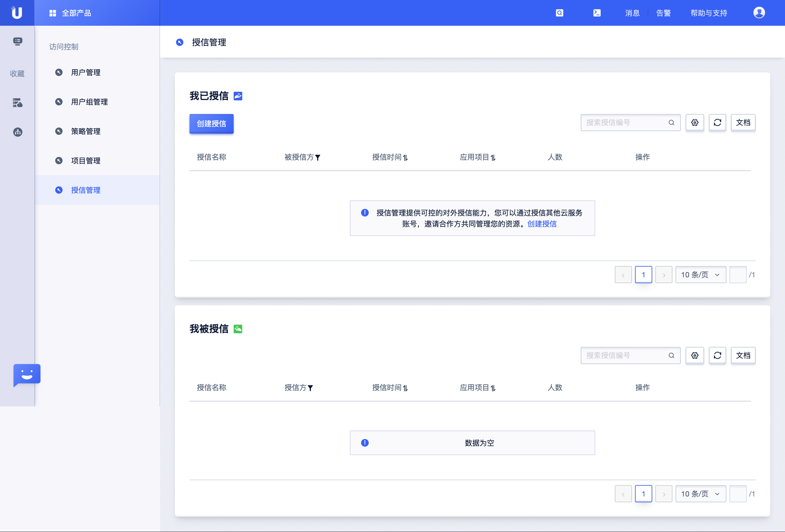Select page 1 in 我已授信 pagination
This screenshot has height=532, width=785.
pyautogui.click(x=643, y=275)
